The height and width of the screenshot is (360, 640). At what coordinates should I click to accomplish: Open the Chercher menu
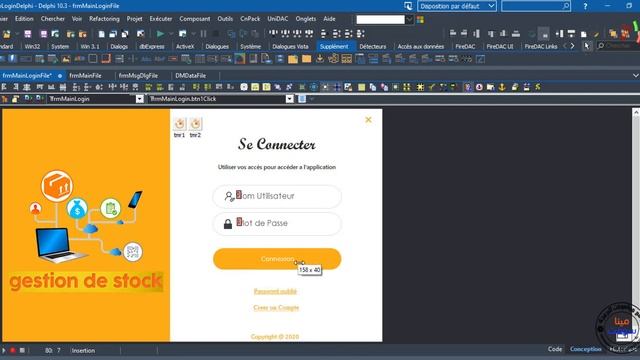click(x=53, y=19)
